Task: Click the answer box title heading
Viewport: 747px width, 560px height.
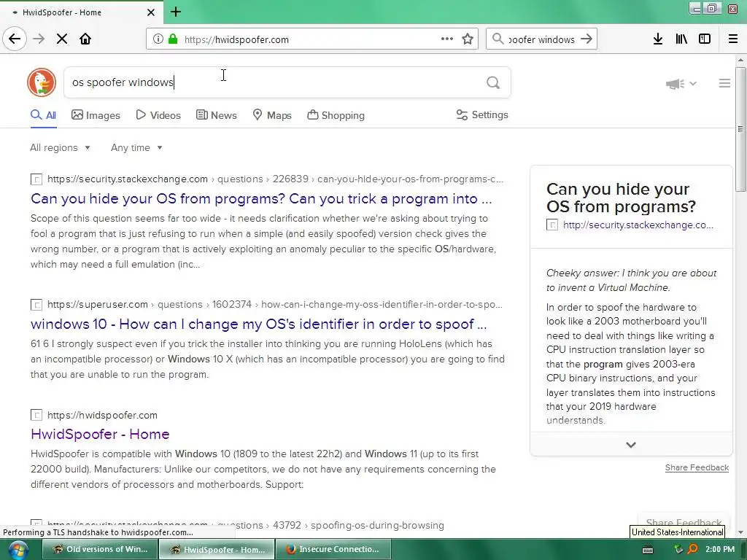Action: pyautogui.click(x=621, y=198)
